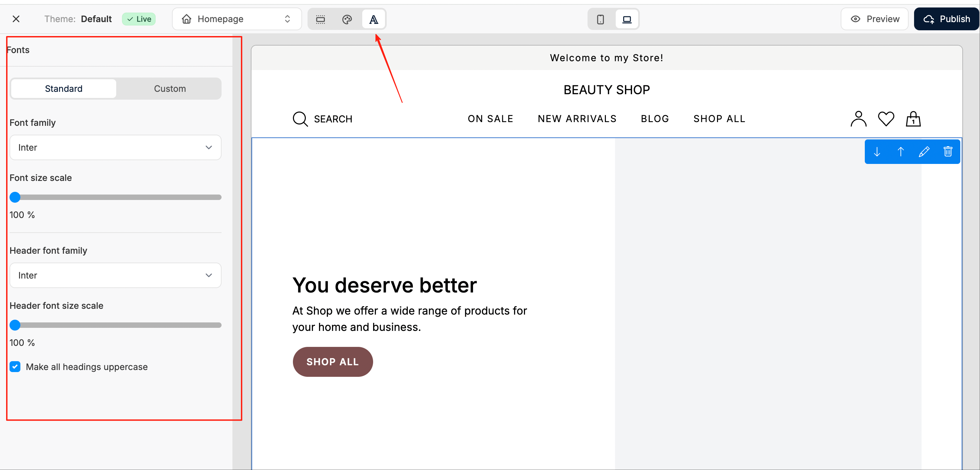The width and height of the screenshot is (980, 470).
Task: Switch to desktop laptop preview
Action: pyautogui.click(x=627, y=19)
